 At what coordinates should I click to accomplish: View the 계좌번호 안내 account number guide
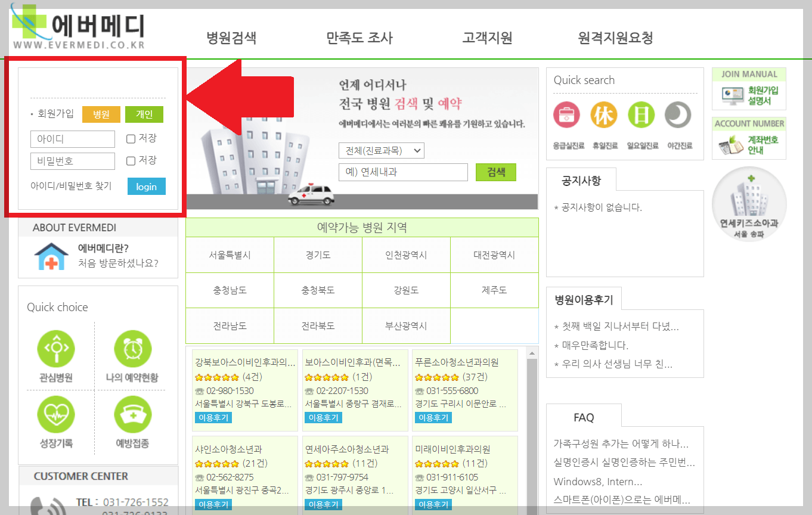click(x=749, y=142)
